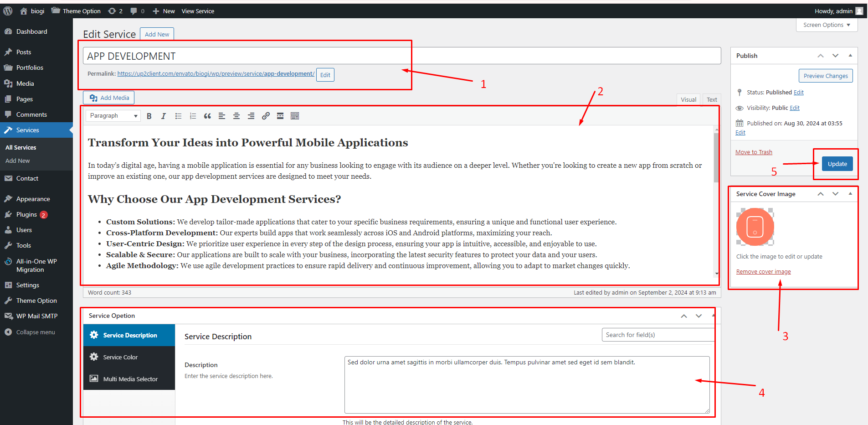Insert Read More tag
868x425 pixels.
pyautogui.click(x=280, y=116)
